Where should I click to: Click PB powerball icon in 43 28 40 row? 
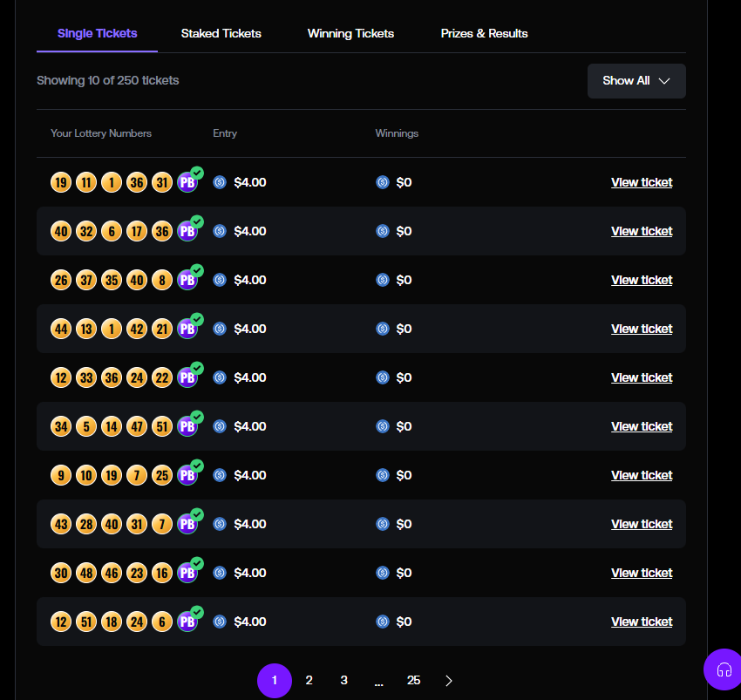tap(187, 524)
